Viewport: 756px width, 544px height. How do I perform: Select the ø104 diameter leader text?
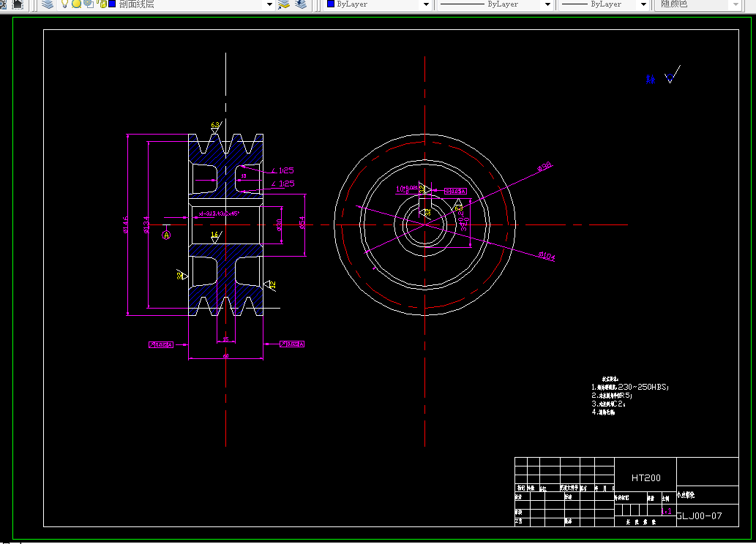547,257
